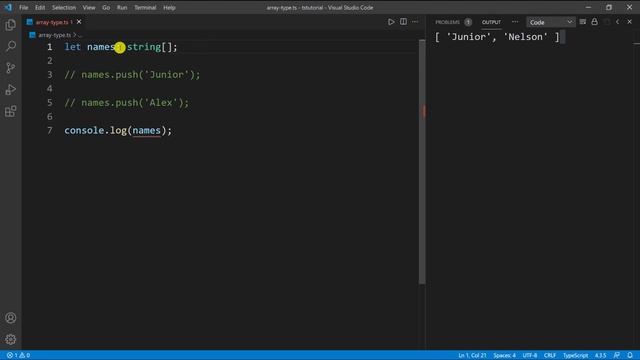Open the Terminal menu

tap(145, 7)
